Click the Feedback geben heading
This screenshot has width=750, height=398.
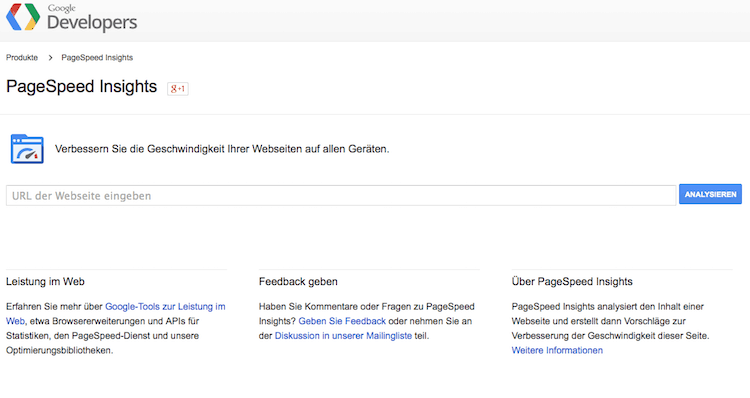(298, 282)
